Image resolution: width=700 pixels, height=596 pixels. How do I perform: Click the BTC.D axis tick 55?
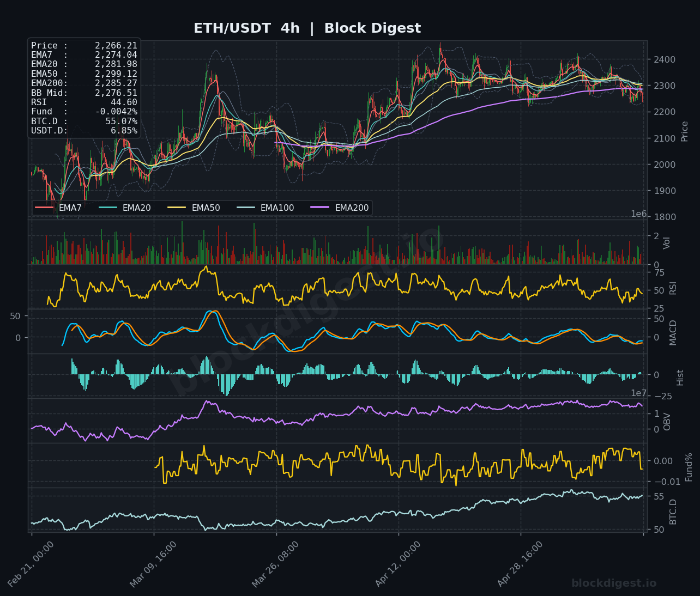pos(659,496)
